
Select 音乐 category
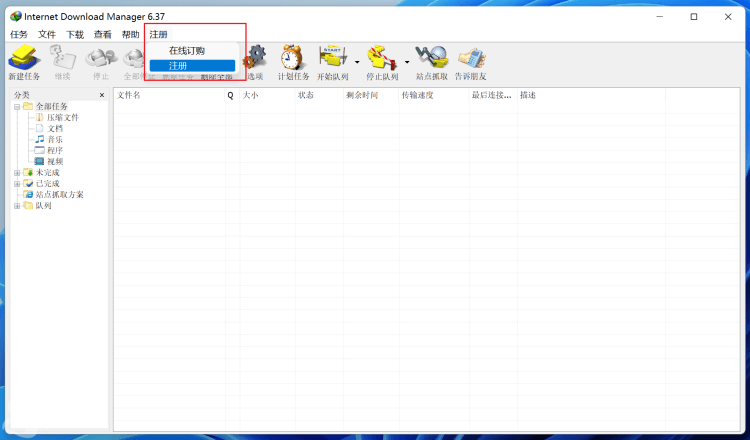tap(55, 140)
